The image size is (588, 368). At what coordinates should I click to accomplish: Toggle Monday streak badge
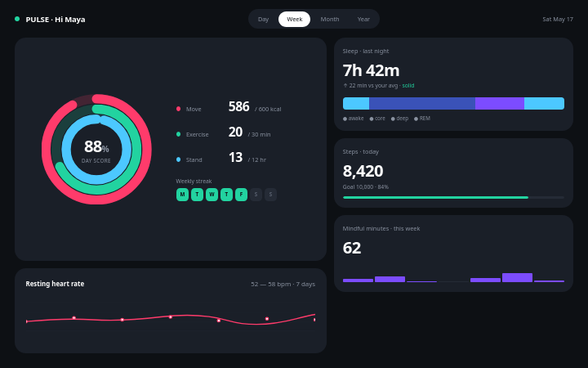(182, 195)
